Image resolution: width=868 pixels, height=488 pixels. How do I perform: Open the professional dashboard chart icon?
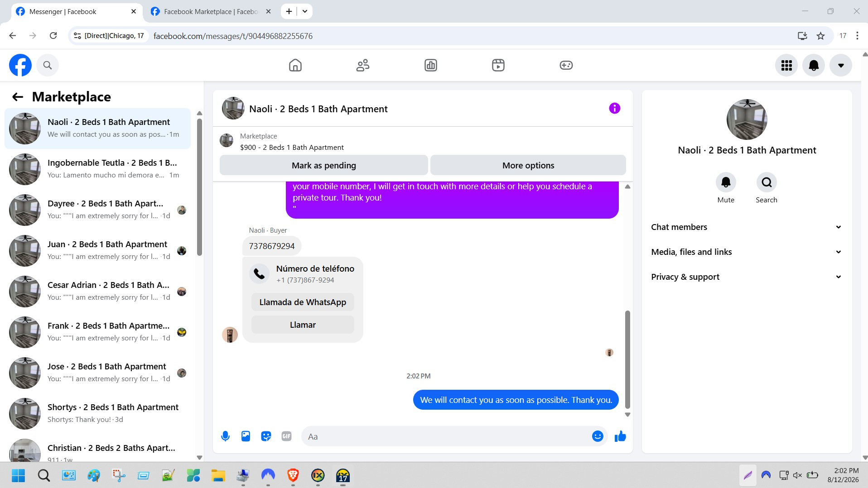click(x=431, y=65)
